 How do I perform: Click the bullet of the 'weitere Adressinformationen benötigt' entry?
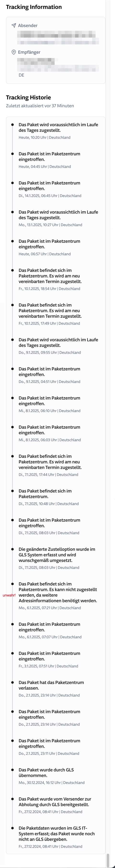coord(12,584)
